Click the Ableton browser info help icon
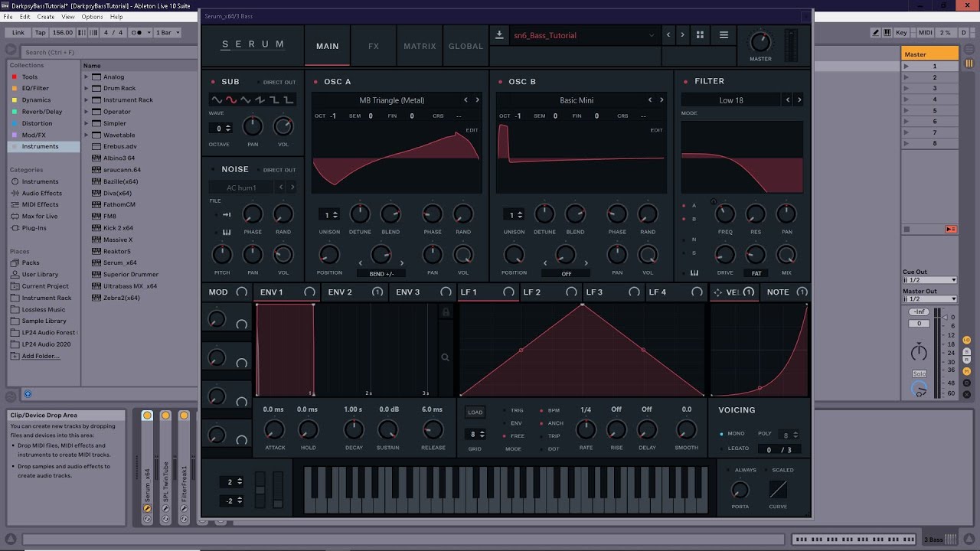Screen dimensions: 980x551 pyautogui.click(x=28, y=394)
